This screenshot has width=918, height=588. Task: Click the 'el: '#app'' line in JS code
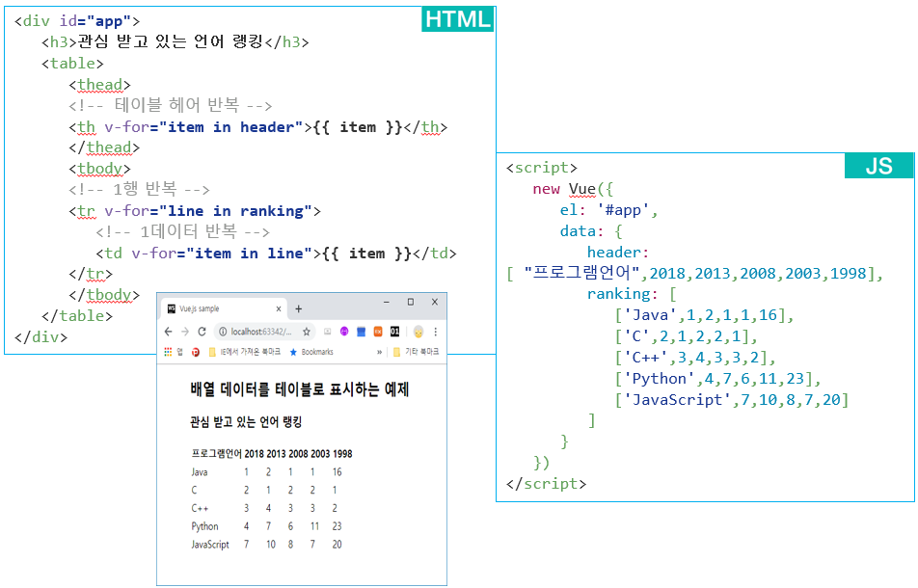point(608,210)
